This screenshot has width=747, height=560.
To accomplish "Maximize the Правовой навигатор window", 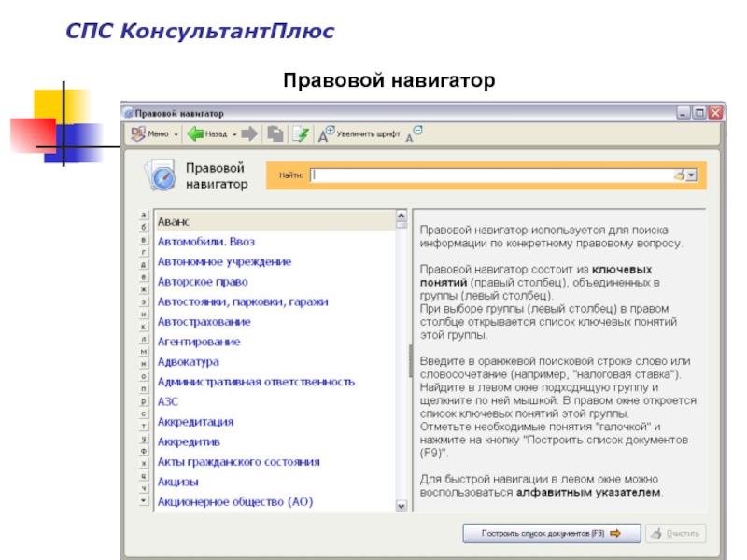I will pos(698,113).
